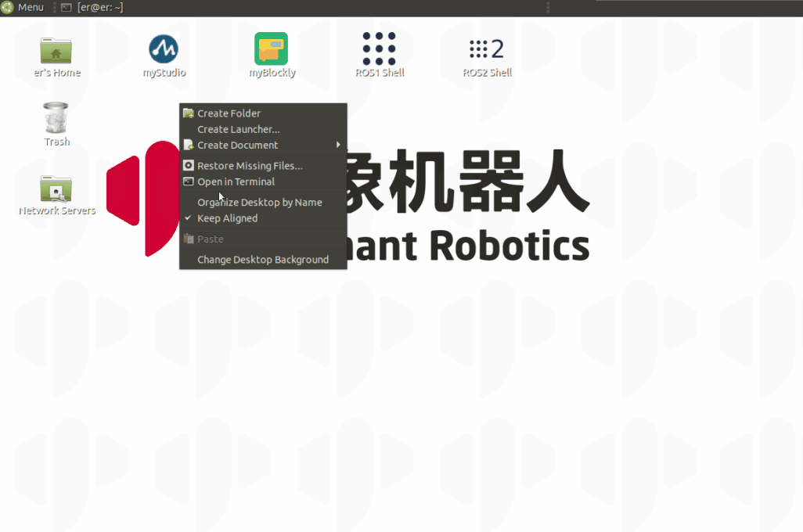
Task: Click Restore Missing Files... option
Action: pos(250,166)
